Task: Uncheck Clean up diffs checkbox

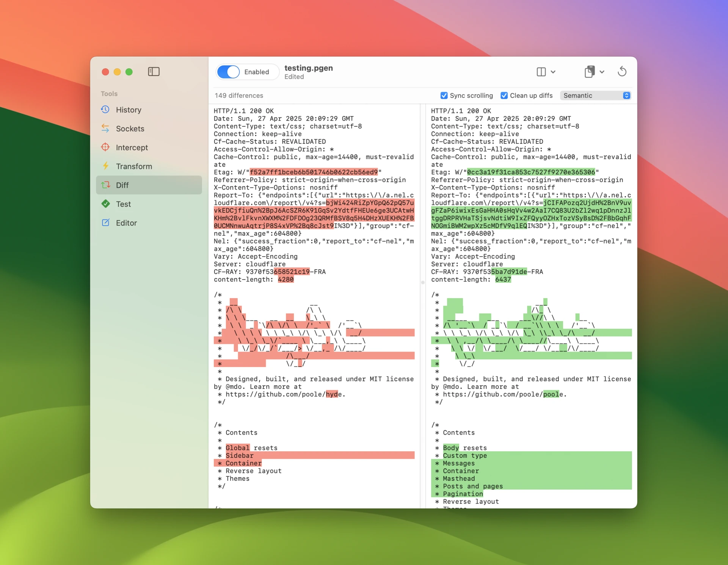Action: [504, 96]
